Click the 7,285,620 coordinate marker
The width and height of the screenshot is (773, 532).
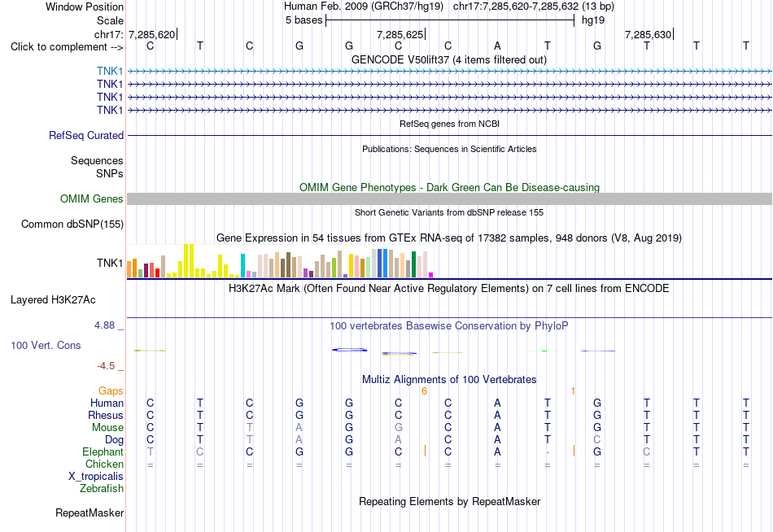(152, 34)
